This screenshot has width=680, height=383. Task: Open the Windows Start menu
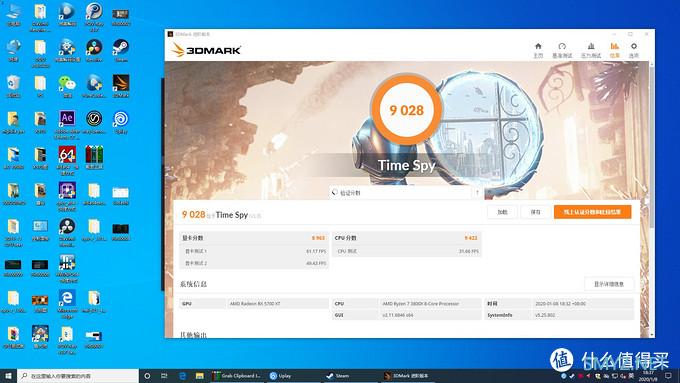pyautogui.click(x=8, y=376)
